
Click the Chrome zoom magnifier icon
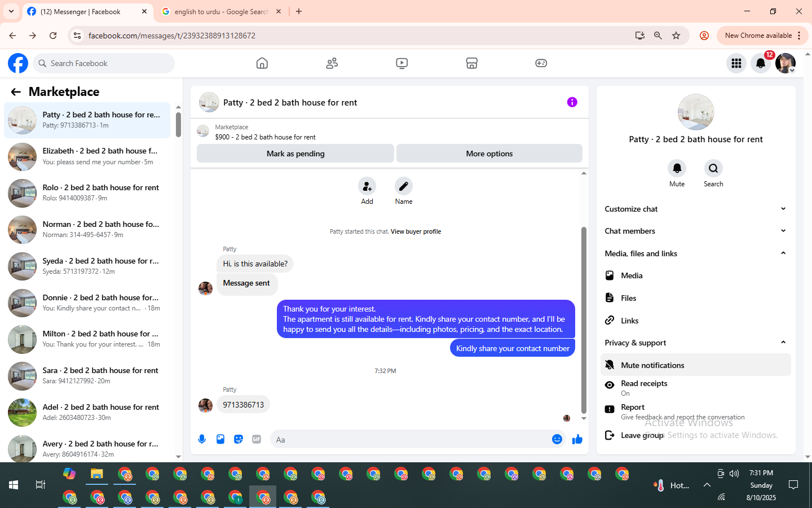658,36
